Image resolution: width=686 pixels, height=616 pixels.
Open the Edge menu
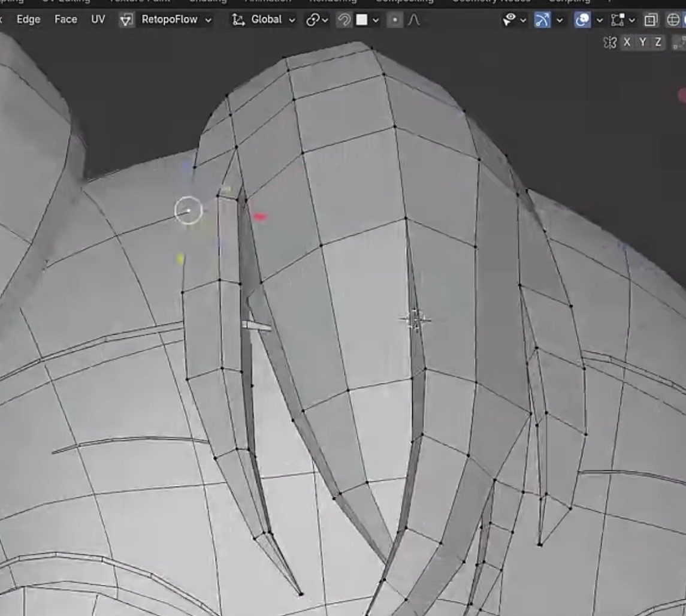tap(28, 19)
